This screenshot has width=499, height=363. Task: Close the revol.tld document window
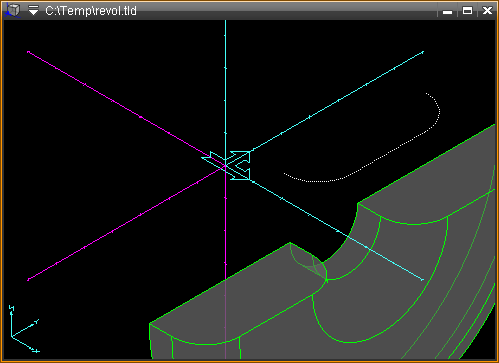click(x=487, y=11)
